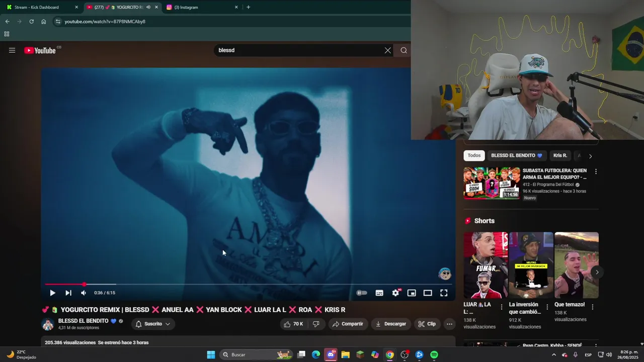Open options for 'Que temazo!' short

[592, 307]
